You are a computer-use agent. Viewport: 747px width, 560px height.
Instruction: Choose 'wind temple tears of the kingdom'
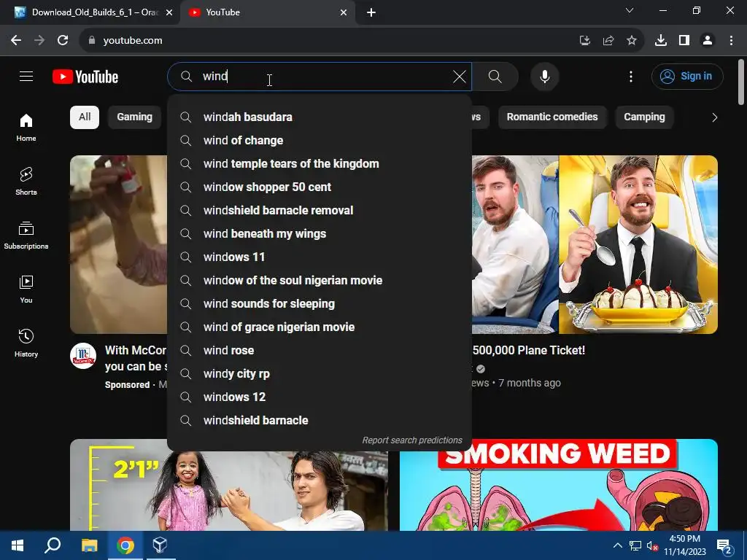pyautogui.click(x=320, y=164)
